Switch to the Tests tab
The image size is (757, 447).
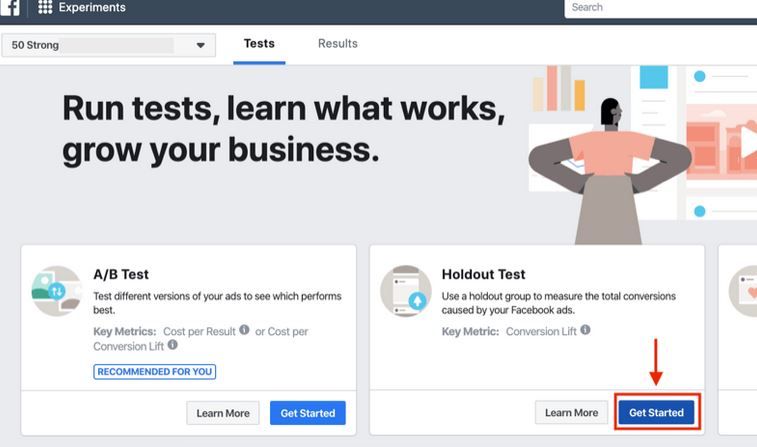coord(259,44)
